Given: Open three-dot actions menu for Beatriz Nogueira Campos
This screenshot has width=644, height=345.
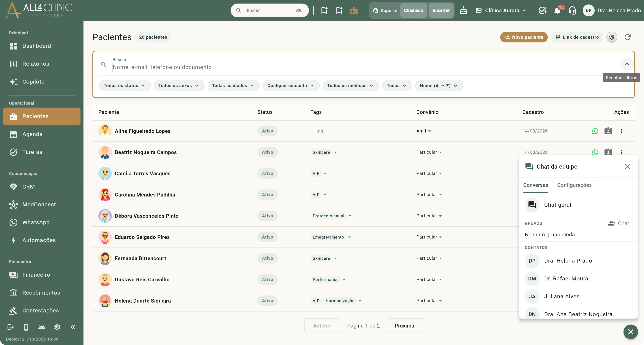Looking at the screenshot, I should tap(621, 152).
